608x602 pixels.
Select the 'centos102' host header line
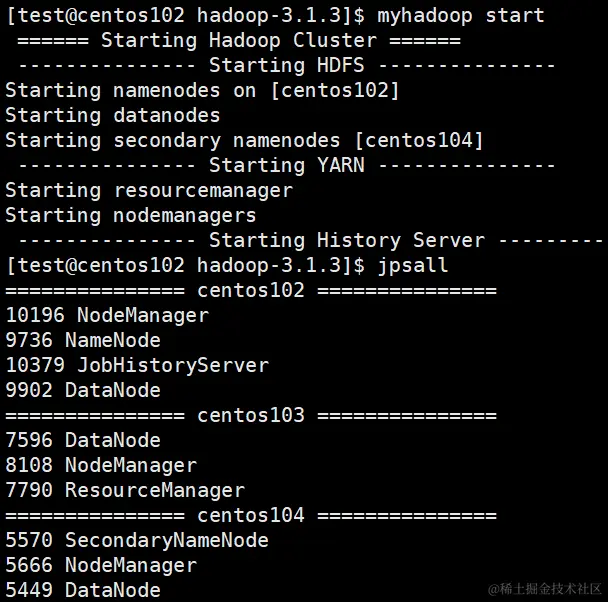pos(251,290)
